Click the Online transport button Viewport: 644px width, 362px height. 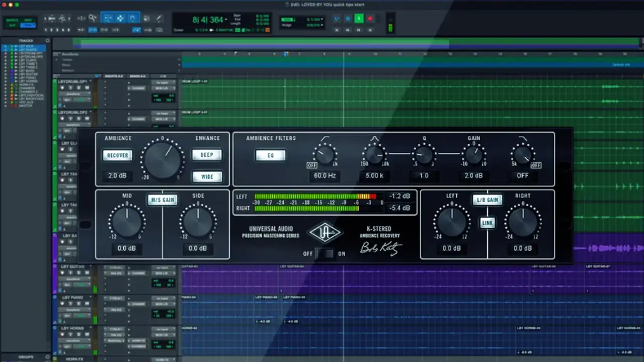[337, 19]
